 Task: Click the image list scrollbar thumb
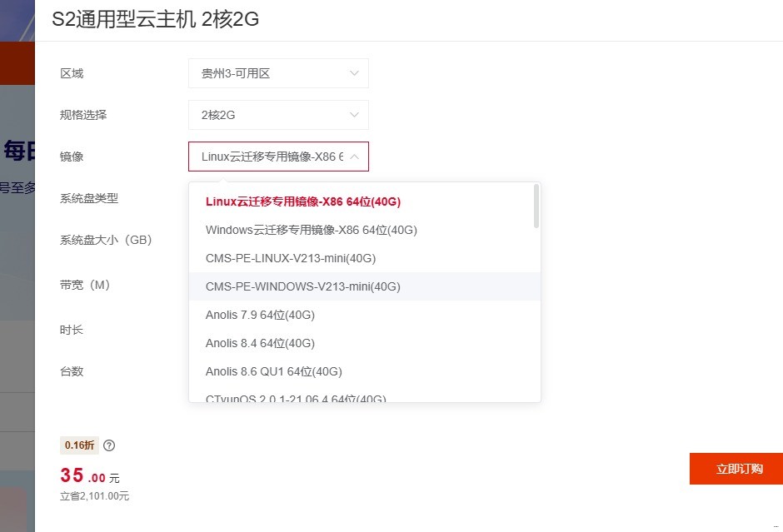pyautogui.click(x=536, y=206)
